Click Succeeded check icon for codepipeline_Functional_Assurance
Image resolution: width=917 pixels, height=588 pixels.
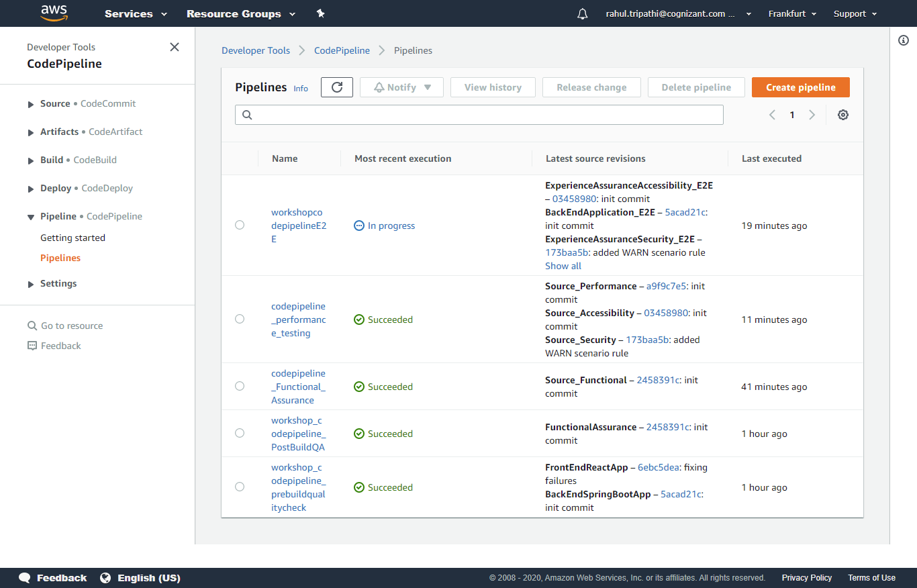[x=359, y=387]
